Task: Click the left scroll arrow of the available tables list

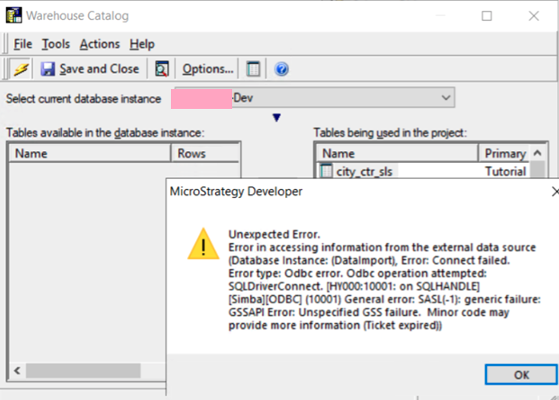Action: click(x=17, y=371)
